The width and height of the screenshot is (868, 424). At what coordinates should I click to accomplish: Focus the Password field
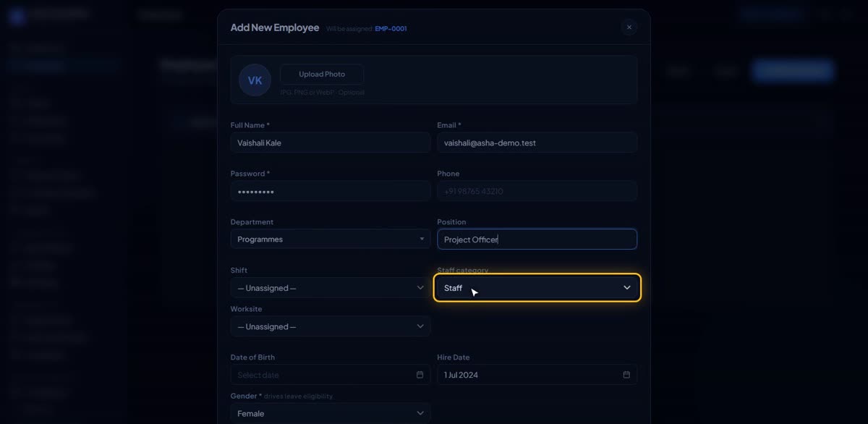click(331, 191)
